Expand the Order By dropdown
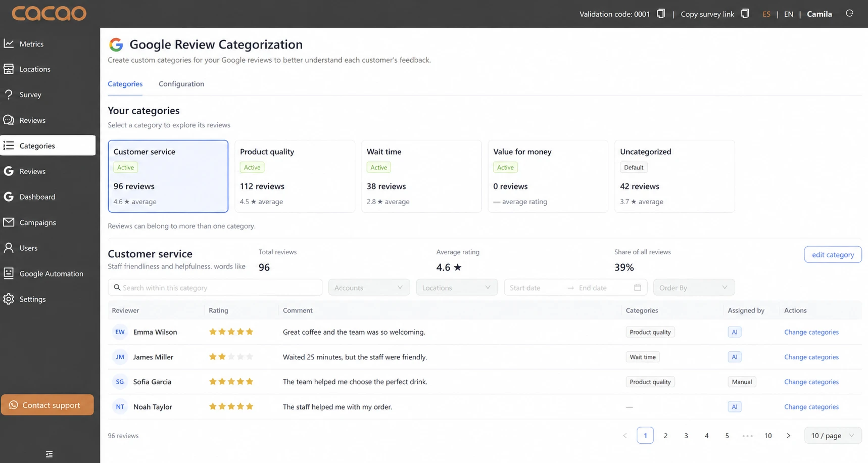 [694, 287]
